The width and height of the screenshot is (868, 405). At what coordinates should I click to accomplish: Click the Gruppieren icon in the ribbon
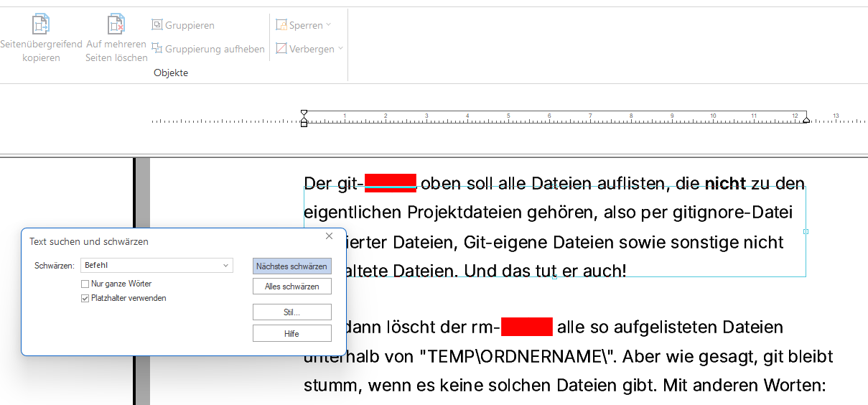tap(157, 25)
